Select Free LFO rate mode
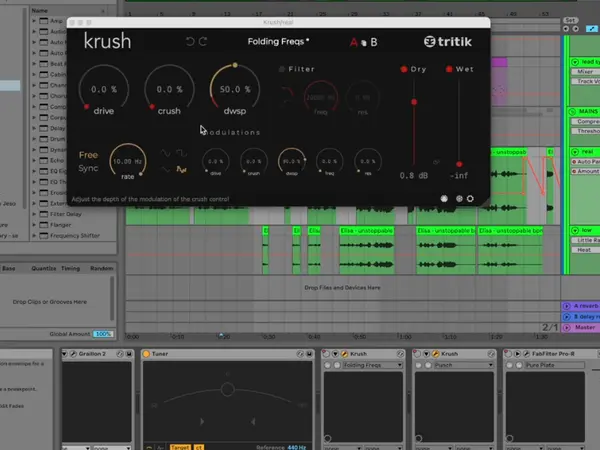The height and width of the screenshot is (450, 600). [x=88, y=155]
